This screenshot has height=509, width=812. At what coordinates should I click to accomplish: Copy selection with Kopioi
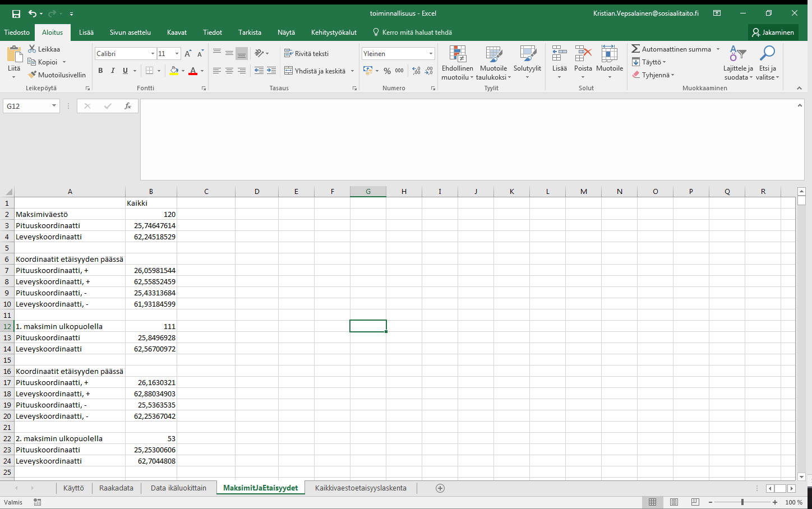pos(43,62)
